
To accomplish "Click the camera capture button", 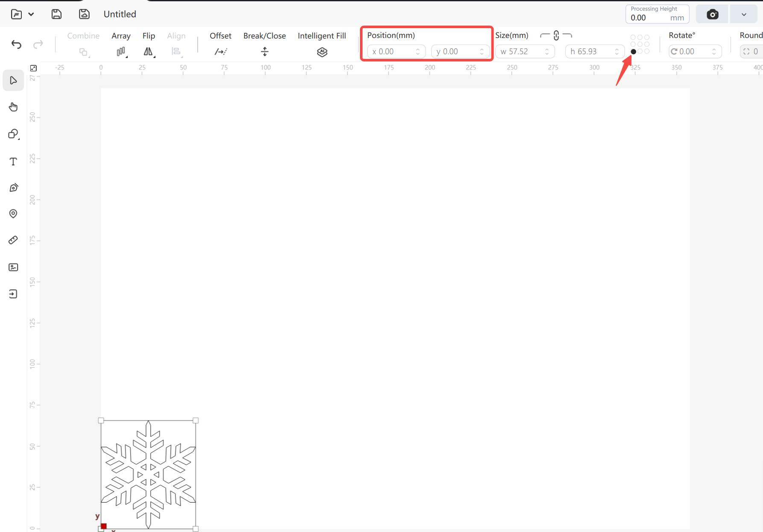I will click(x=712, y=15).
